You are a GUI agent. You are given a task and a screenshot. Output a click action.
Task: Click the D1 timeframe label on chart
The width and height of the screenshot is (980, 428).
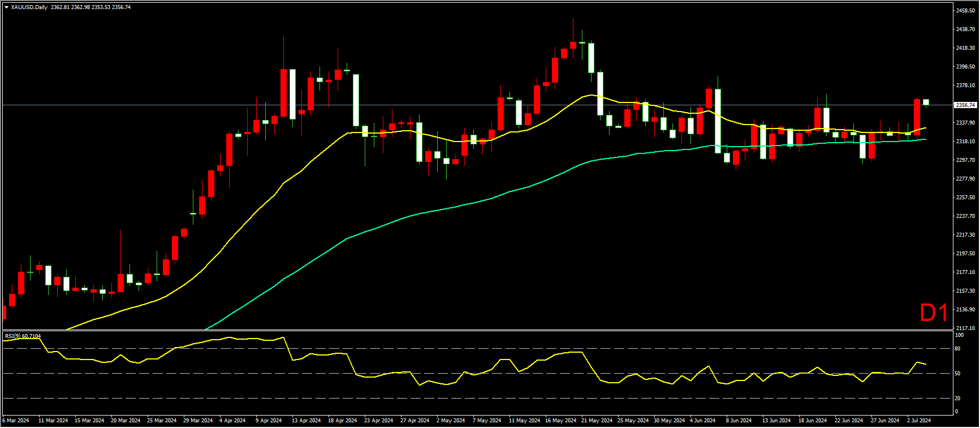click(934, 313)
